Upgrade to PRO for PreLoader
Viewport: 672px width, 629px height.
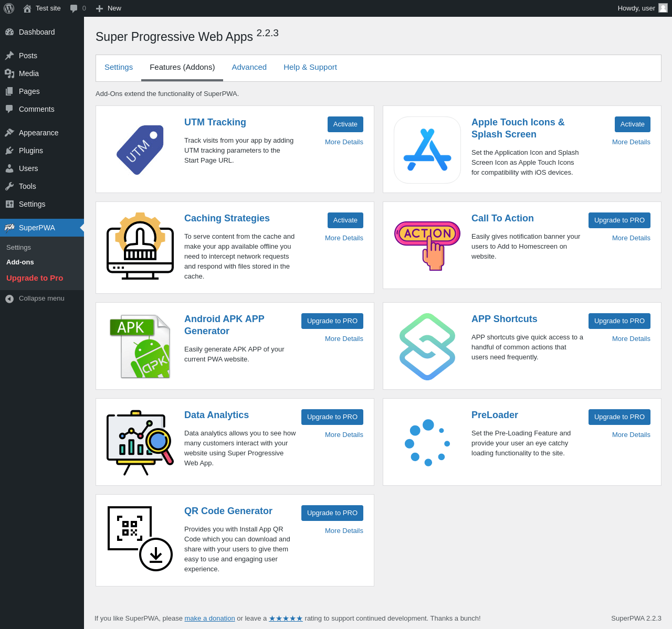(x=619, y=417)
